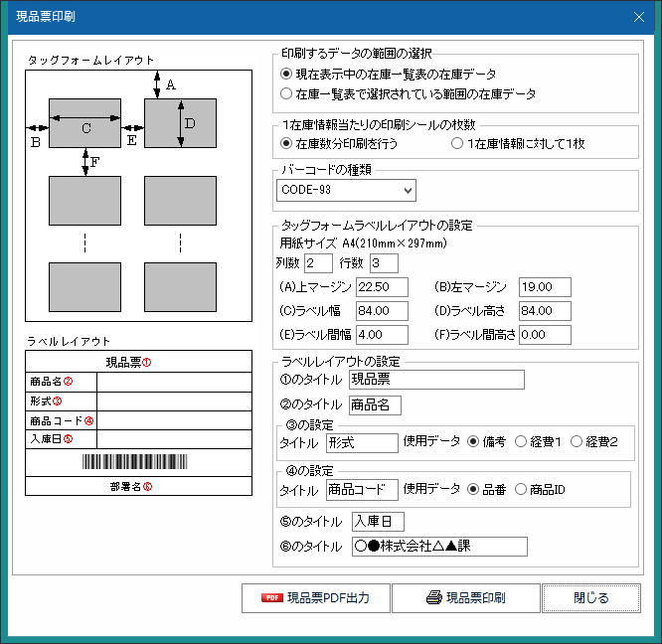Click the 現品票PDF出力 text on the button

328,598
